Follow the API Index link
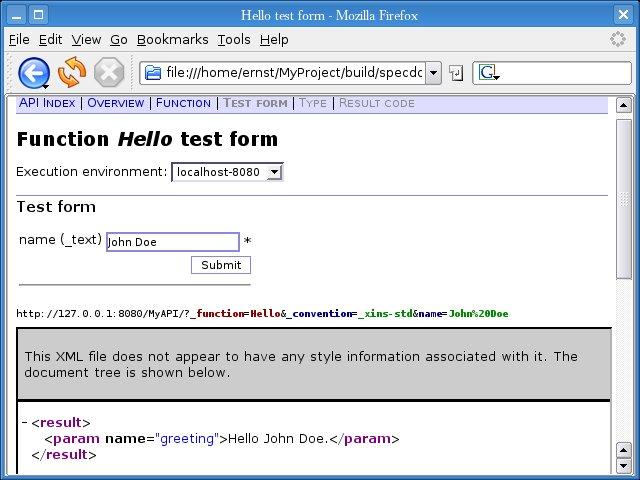Screen dimensions: 640x480 (x=47, y=103)
